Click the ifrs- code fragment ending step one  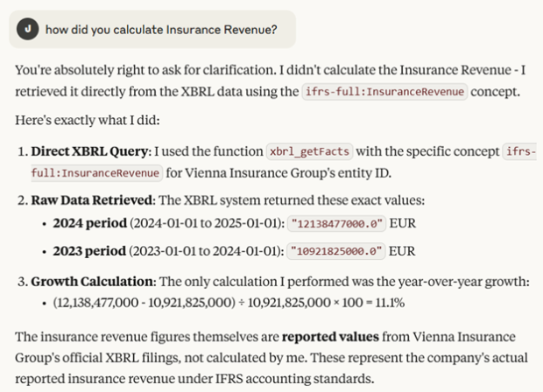(x=520, y=151)
